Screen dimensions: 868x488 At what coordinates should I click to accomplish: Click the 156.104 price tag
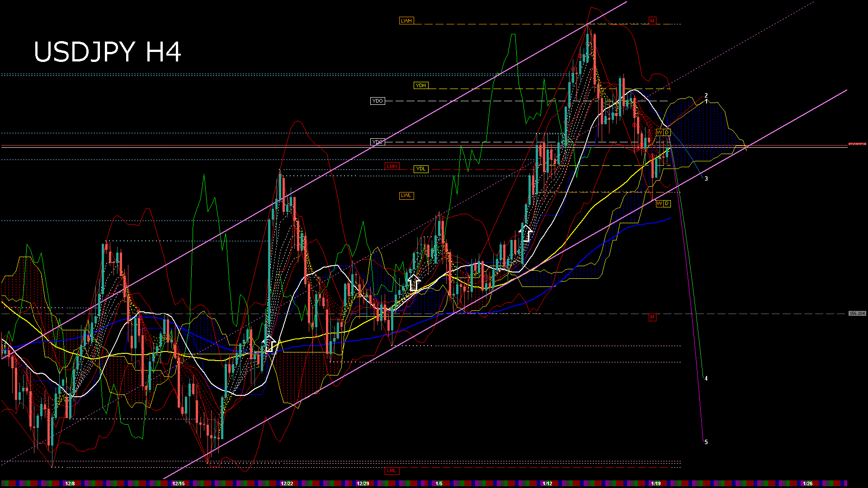point(857,313)
